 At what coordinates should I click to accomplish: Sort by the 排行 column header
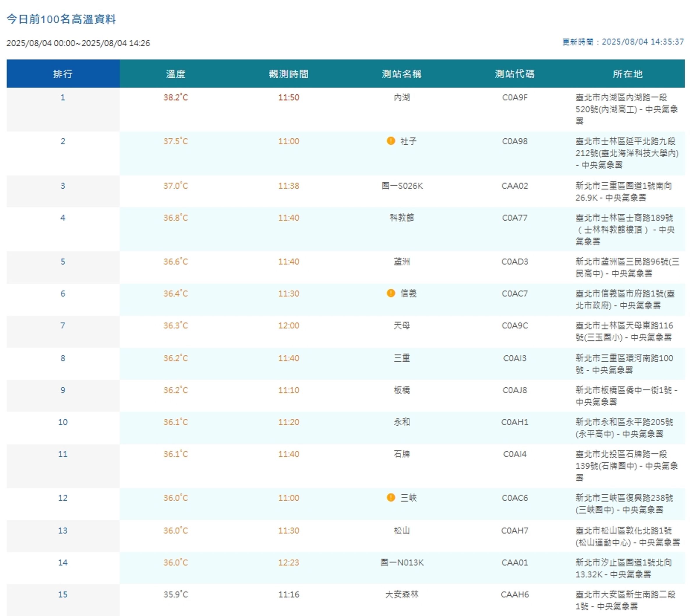click(63, 73)
